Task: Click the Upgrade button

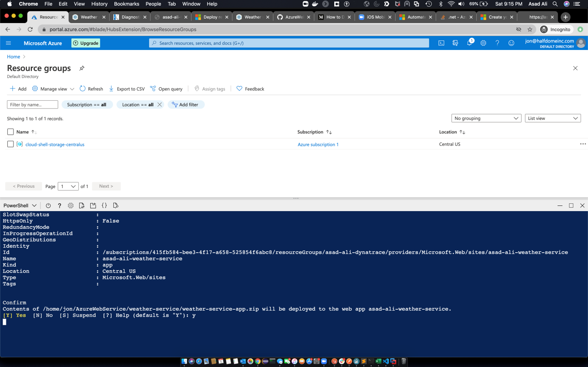Action: (86, 43)
